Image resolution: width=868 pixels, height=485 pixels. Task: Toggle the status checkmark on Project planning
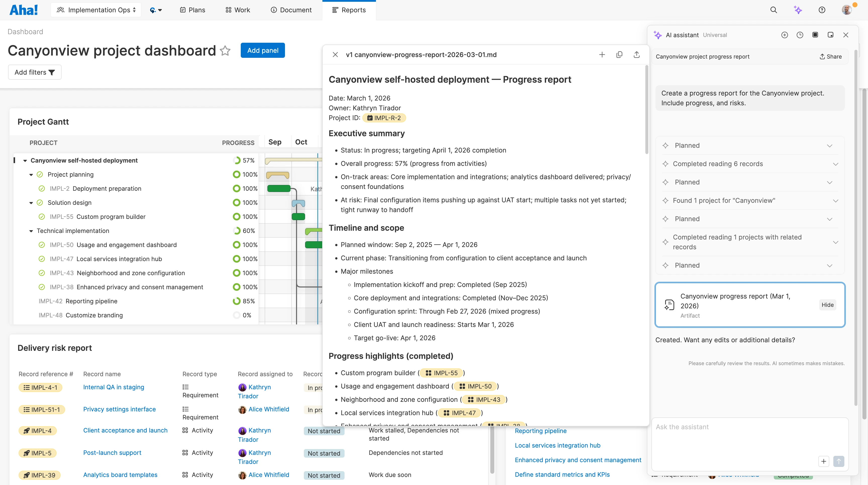[39, 174]
